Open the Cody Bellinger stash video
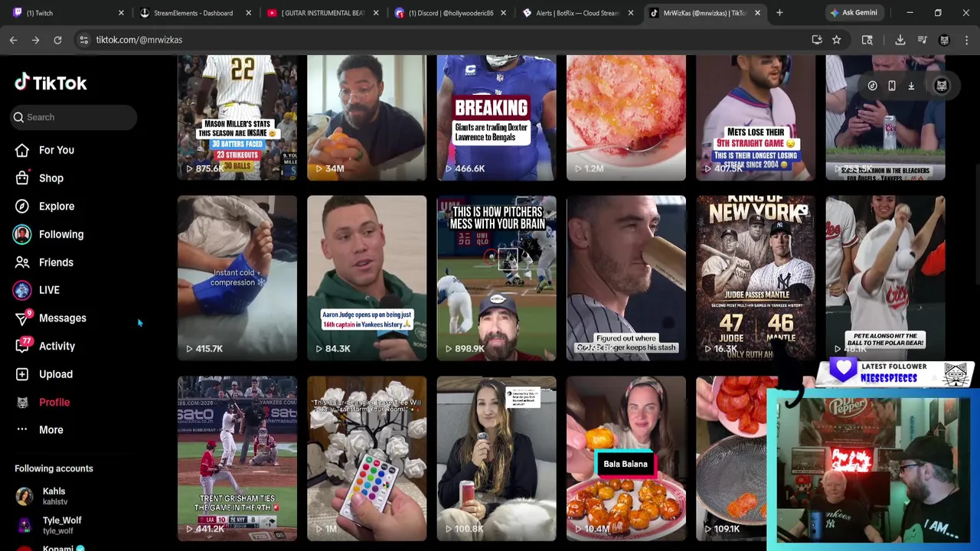Viewport: 980px width, 551px height. point(626,278)
